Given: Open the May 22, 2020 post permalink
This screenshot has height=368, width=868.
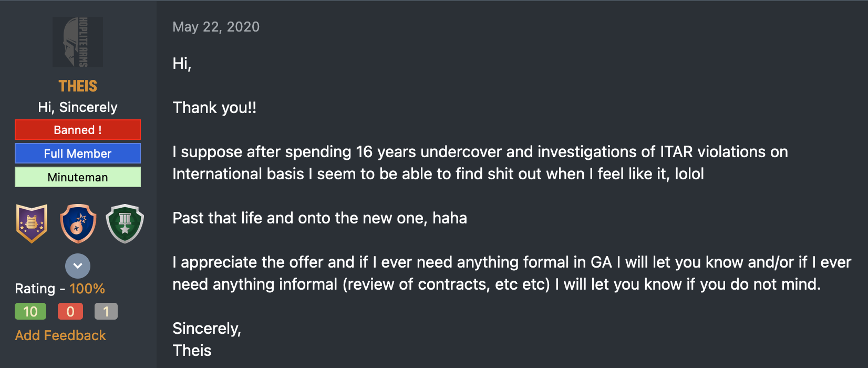Looking at the screenshot, I should tap(216, 27).
